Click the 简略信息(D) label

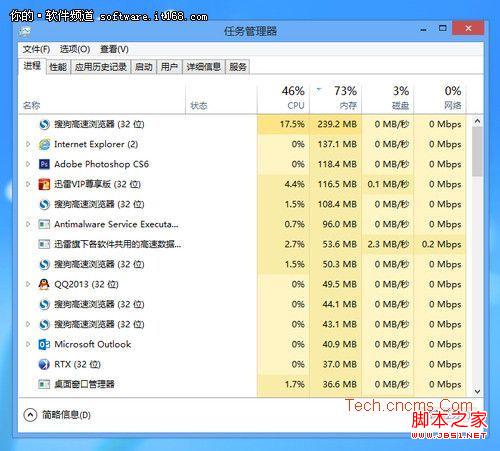pyautogui.click(x=66, y=415)
